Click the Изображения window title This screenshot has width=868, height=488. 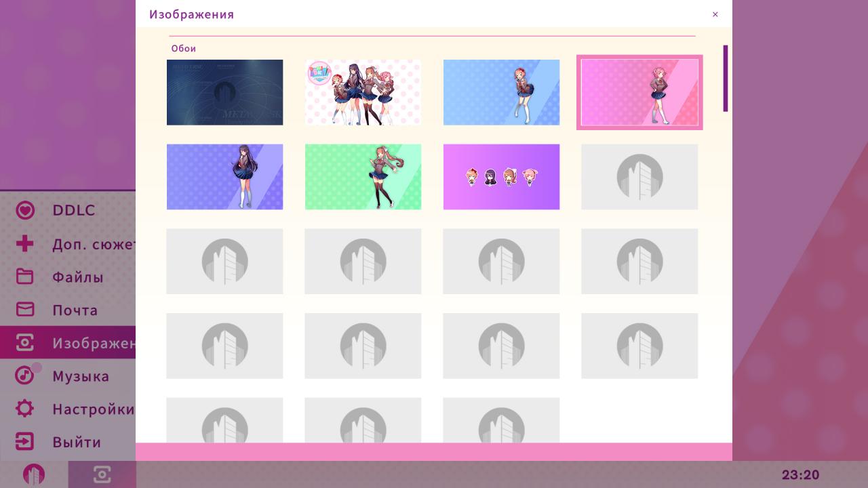click(192, 14)
